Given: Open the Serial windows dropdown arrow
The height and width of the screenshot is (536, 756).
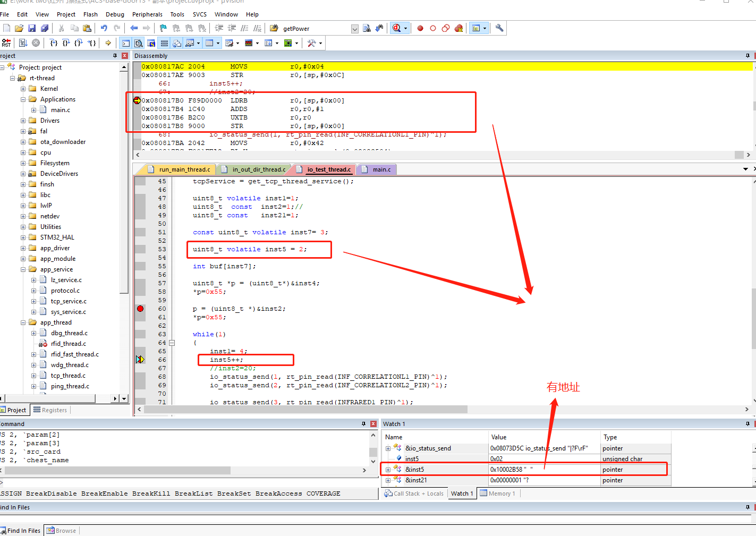Looking at the screenshot, I should coord(238,43).
